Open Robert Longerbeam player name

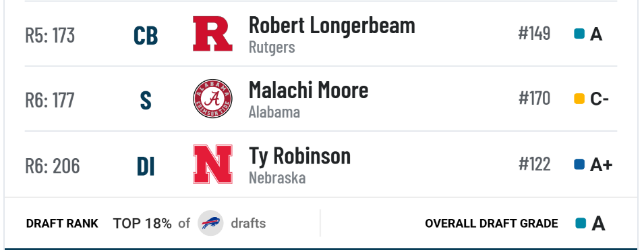[332, 26]
